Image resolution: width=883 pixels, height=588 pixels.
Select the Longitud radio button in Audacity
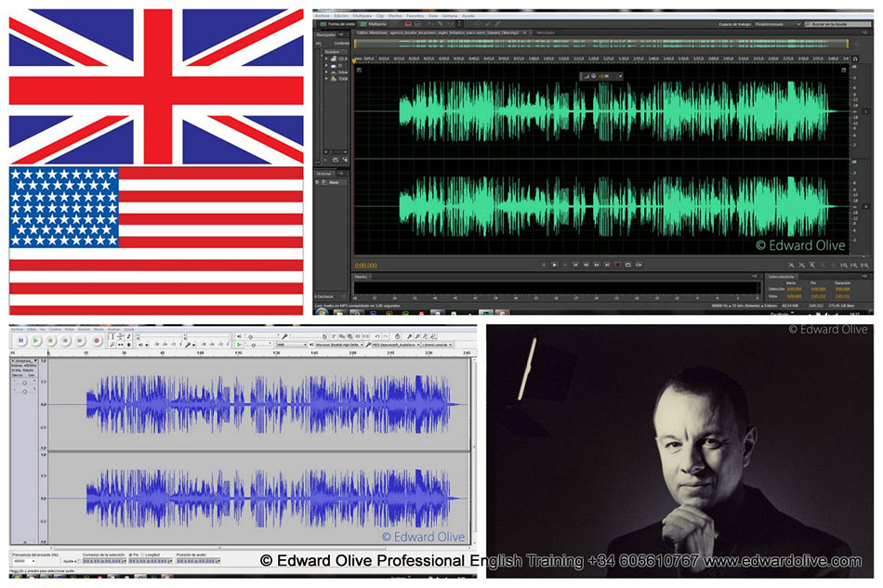tap(143, 555)
